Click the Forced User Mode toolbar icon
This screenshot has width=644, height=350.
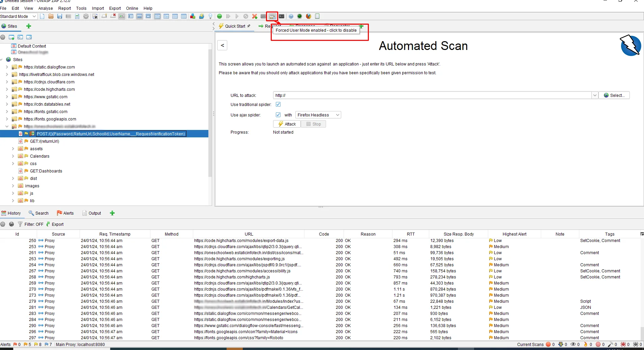pyautogui.click(x=272, y=16)
